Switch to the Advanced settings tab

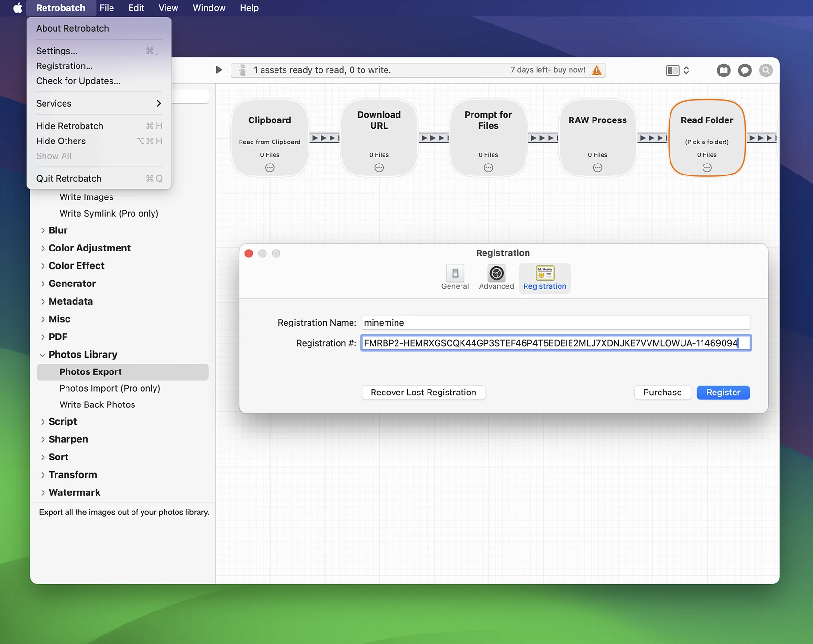tap(496, 277)
